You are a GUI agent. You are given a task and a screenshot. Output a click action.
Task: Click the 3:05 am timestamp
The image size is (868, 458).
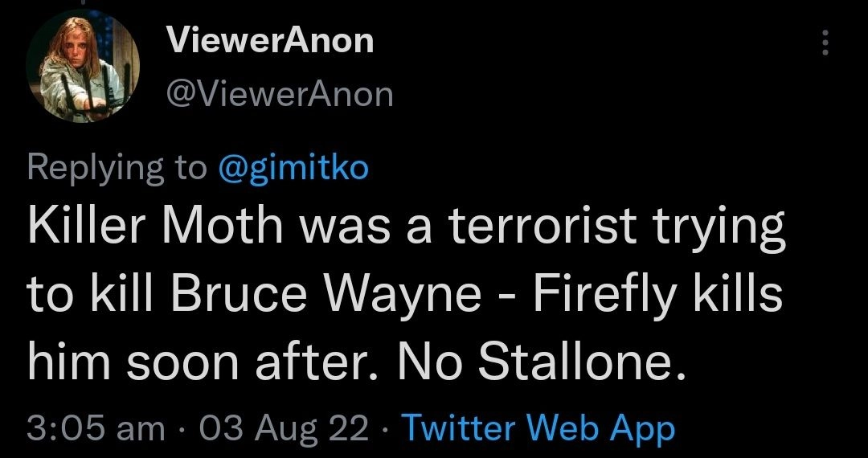94,428
